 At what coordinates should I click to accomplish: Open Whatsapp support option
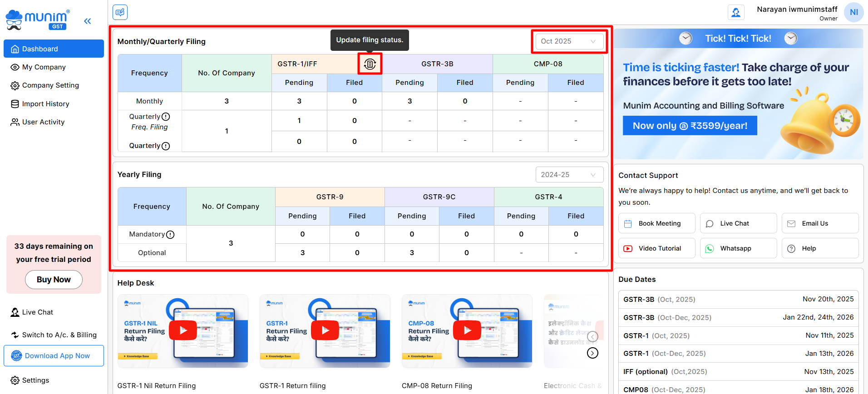[738, 248]
